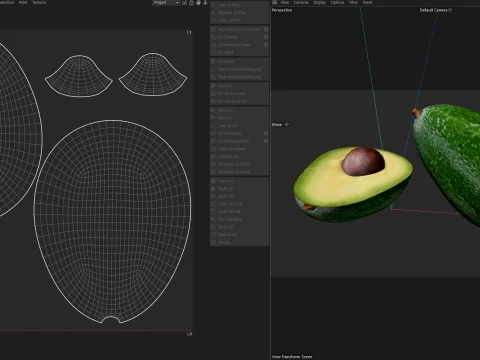Screen dimensions: 480x360
Task: Click Fit Canvas to UV
Action: (239, 101)
